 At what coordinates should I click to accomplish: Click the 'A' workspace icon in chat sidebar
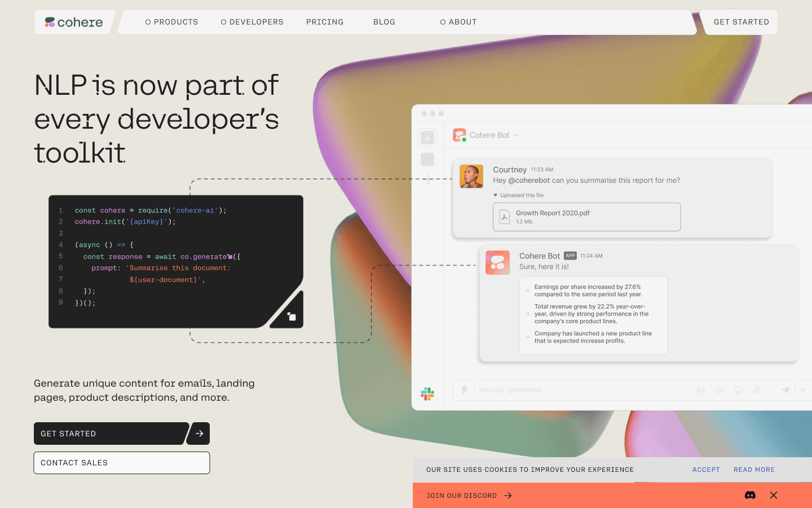(427, 138)
